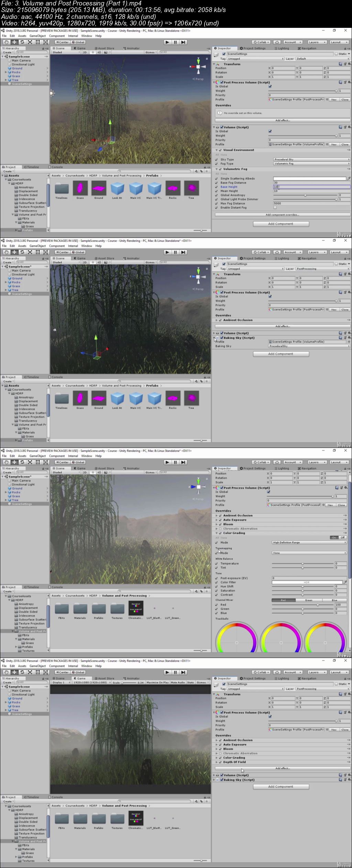Screen dimensions: 352x868
Task: Click Center pivot toggle in fourth Unity frame
Action: (62, 672)
